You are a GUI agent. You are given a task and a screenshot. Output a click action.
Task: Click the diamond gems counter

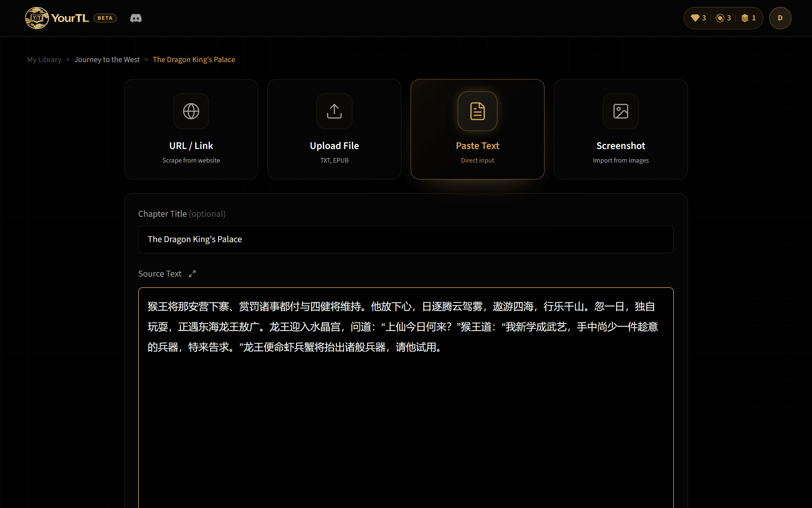click(x=698, y=18)
